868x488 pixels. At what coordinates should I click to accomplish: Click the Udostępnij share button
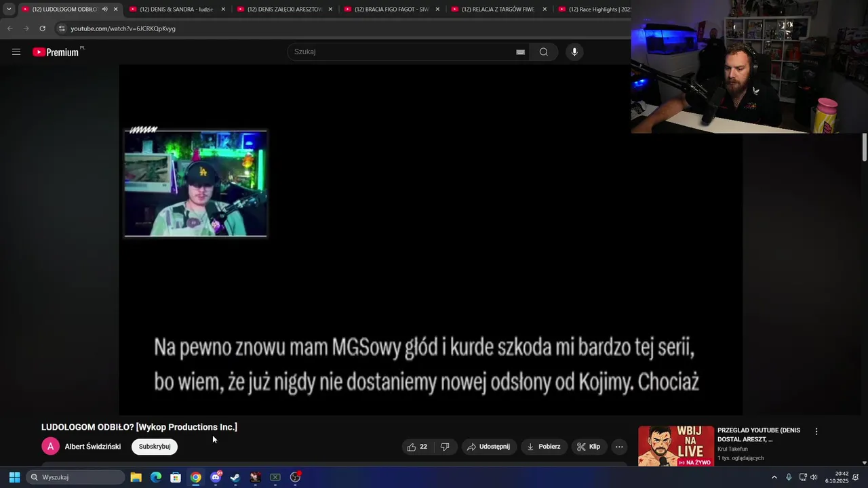[x=488, y=447]
